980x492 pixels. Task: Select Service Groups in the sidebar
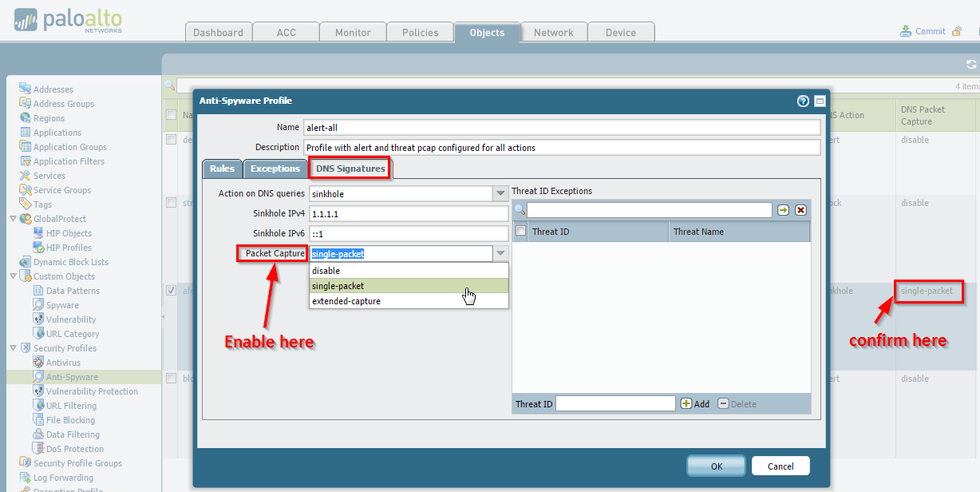tap(62, 190)
